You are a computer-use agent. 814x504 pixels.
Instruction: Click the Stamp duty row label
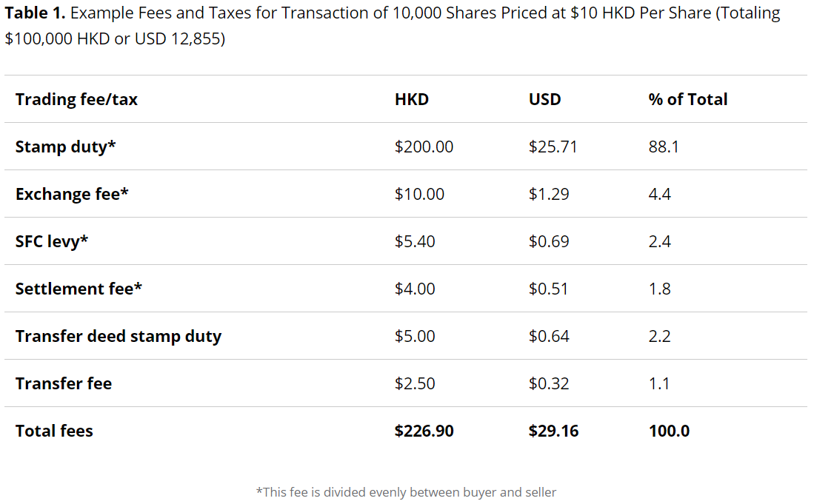[x=65, y=147]
